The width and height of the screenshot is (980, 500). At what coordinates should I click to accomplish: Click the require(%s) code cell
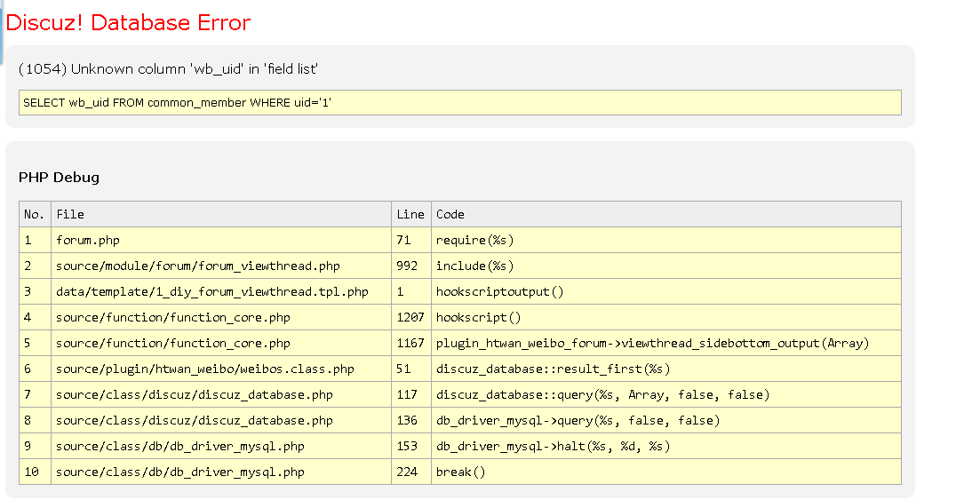[474, 240]
